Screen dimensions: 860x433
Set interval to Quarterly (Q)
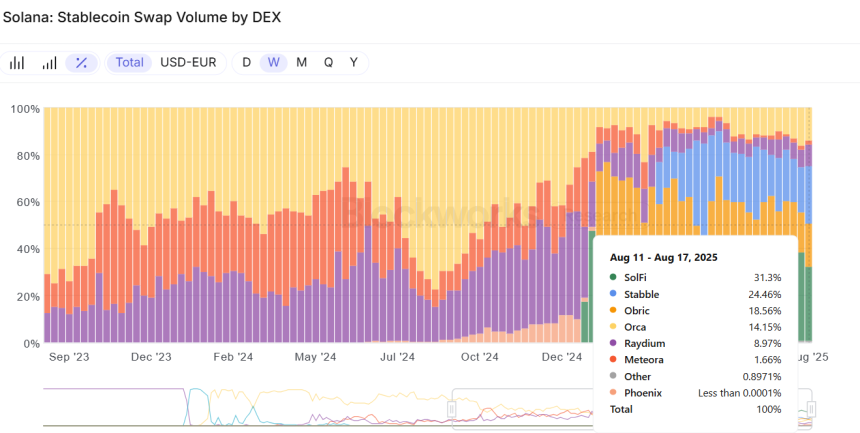pyautogui.click(x=328, y=63)
